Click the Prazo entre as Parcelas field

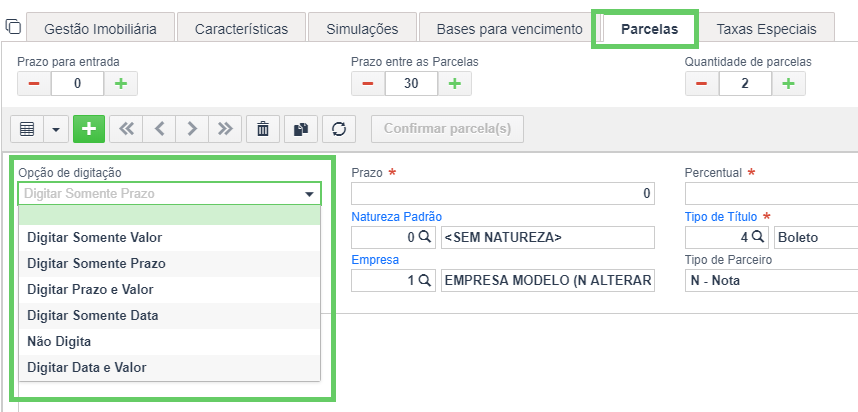411,84
